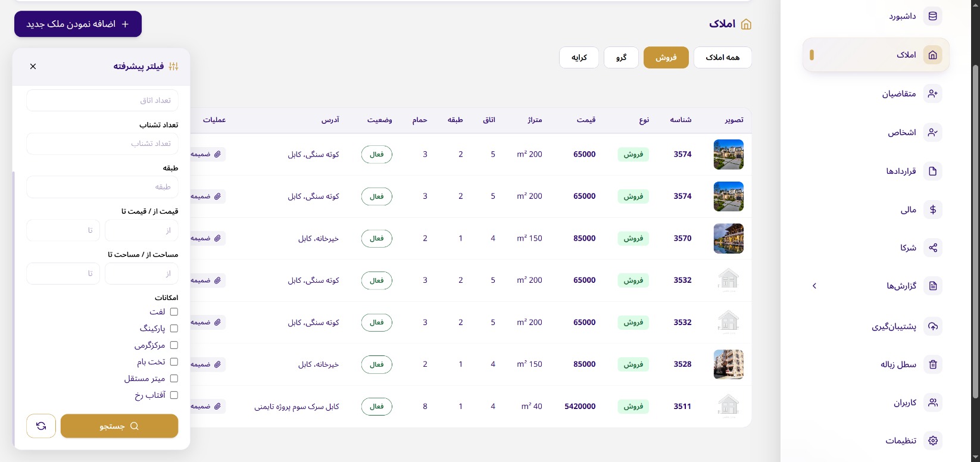Click price 5420000 cell
The height and width of the screenshot is (462, 980).
tap(580, 406)
